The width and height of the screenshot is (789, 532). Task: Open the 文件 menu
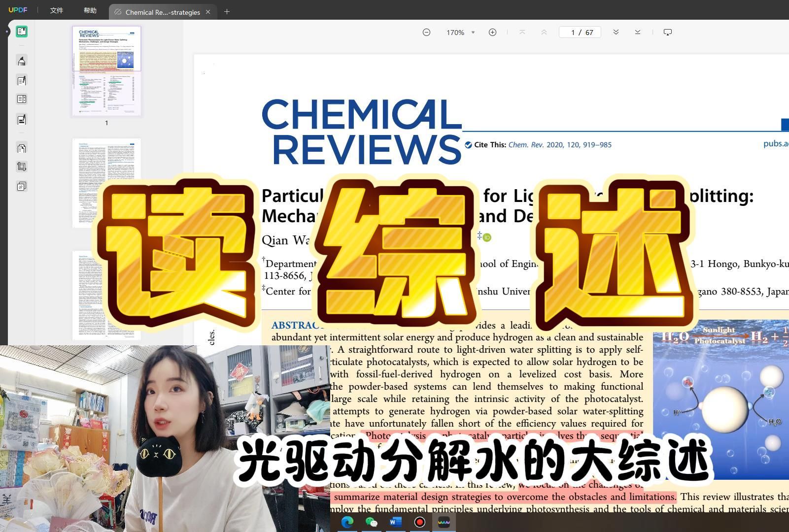point(57,11)
